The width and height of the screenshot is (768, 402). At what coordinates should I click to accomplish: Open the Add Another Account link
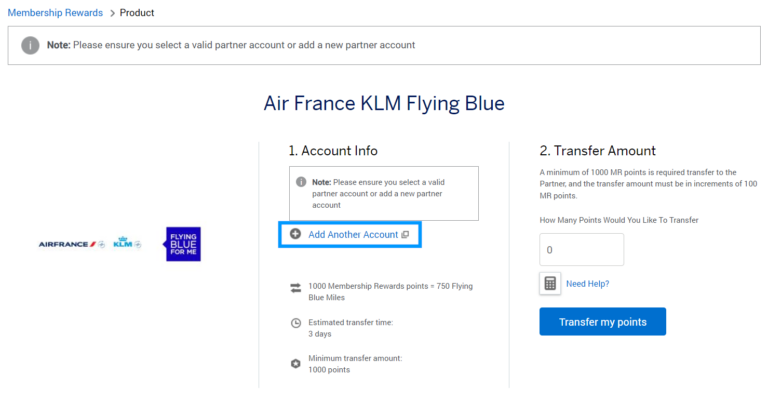[x=353, y=235]
